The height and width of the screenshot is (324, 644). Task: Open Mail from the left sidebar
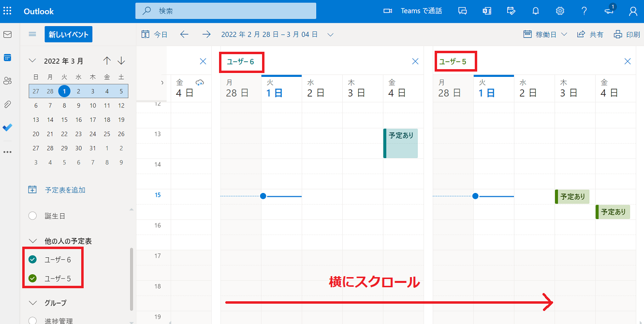(x=7, y=34)
